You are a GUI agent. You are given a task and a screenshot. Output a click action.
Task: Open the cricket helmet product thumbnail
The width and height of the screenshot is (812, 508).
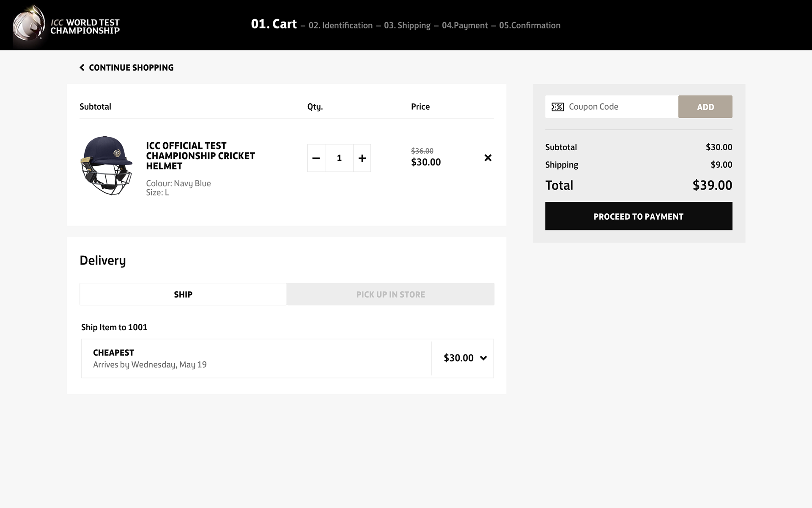[107, 166]
